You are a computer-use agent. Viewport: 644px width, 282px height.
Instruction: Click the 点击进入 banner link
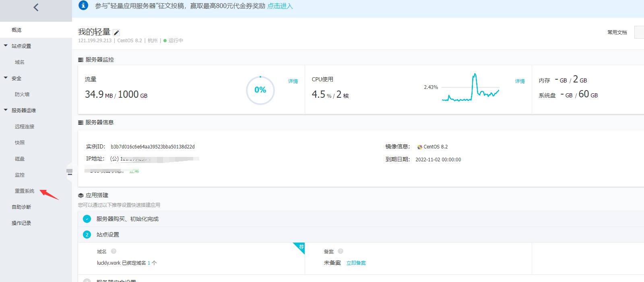point(280,6)
